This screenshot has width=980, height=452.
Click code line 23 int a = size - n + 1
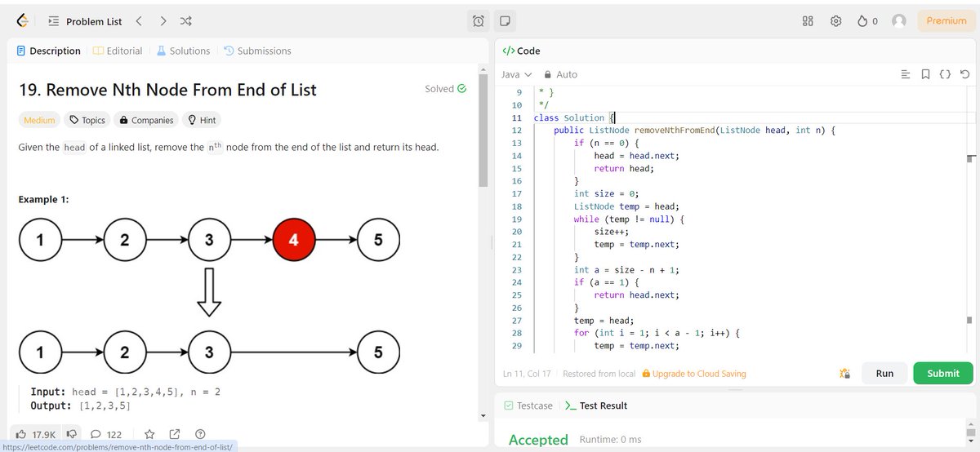(627, 269)
